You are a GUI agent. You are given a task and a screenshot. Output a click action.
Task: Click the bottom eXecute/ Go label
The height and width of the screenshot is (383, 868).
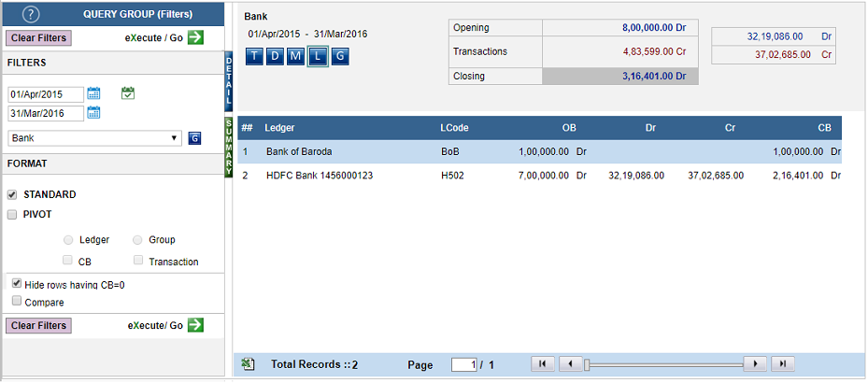coord(155,325)
